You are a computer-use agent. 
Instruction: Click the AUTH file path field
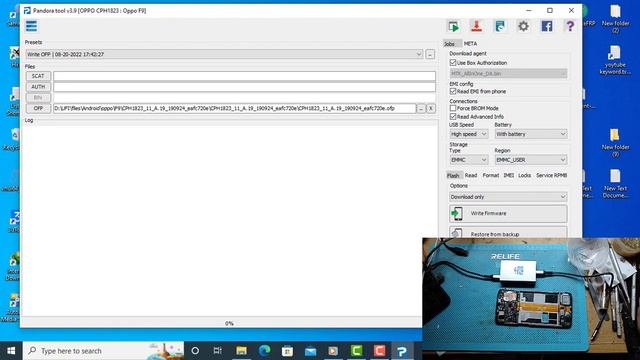pyautogui.click(x=244, y=87)
